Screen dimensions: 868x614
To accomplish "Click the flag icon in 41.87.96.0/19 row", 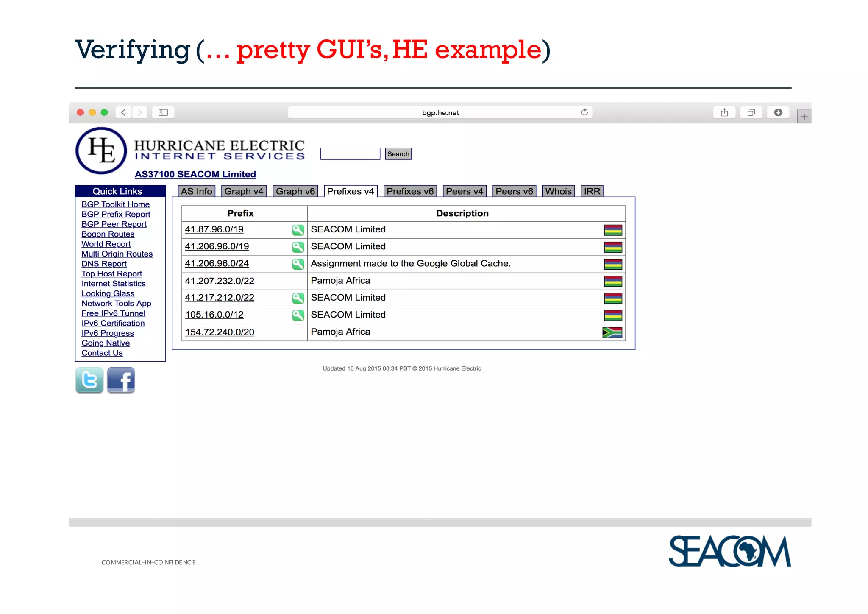I will click(x=613, y=230).
